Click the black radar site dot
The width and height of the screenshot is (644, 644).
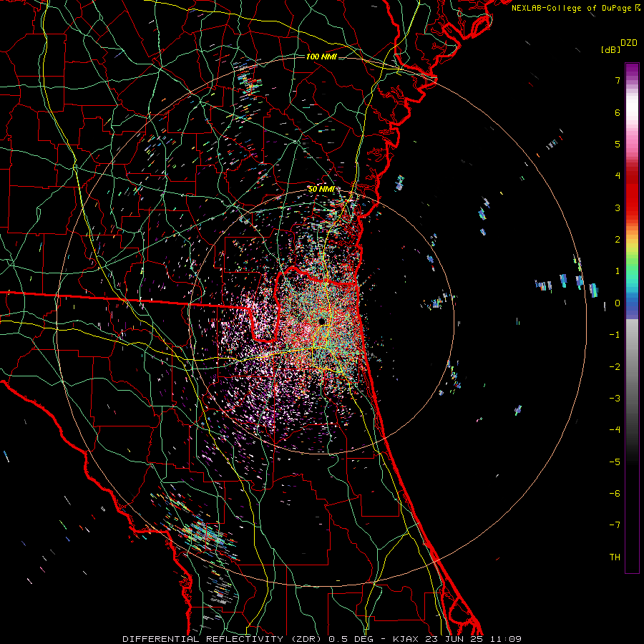click(322, 321)
